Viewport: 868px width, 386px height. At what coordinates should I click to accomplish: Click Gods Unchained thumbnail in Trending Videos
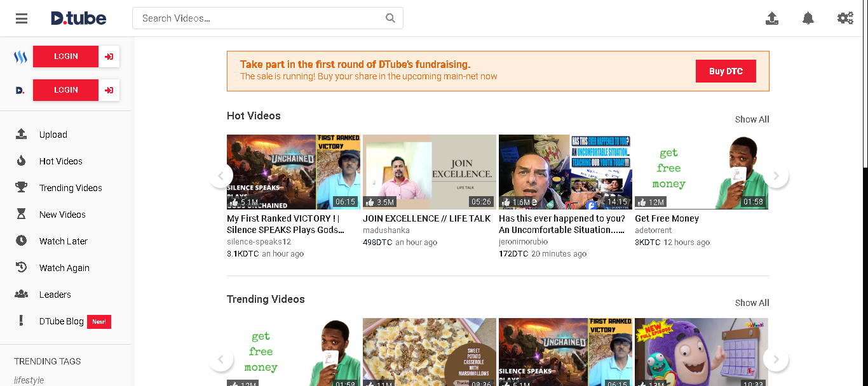pyautogui.click(x=566, y=352)
